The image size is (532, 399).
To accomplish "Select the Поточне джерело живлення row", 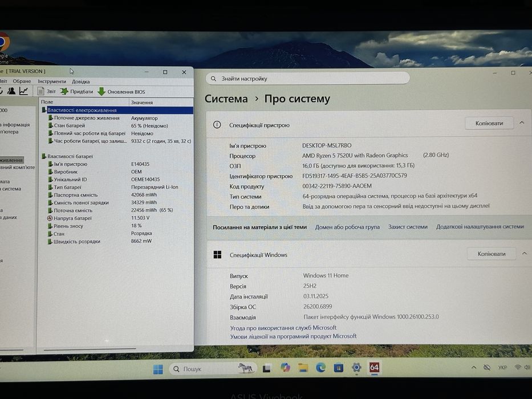I will click(x=117, y=118).
